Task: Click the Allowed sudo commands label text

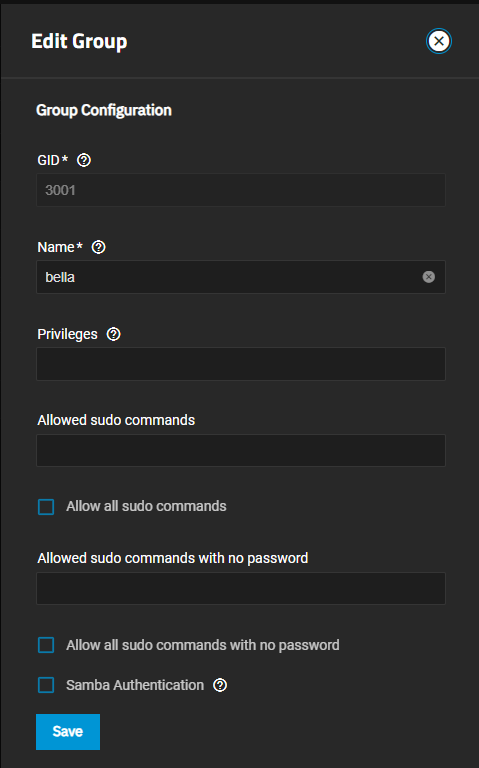Action: (x=116, y=420)
